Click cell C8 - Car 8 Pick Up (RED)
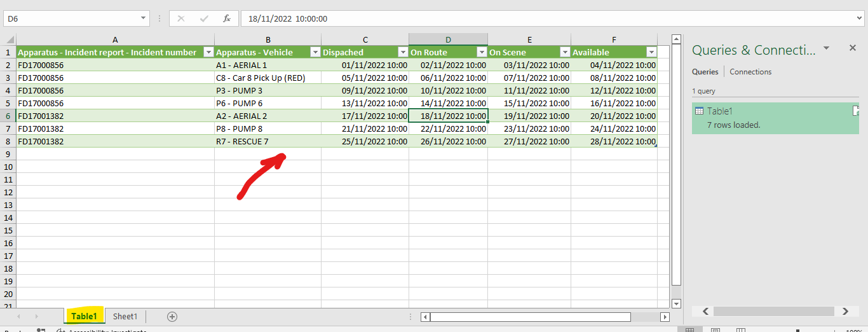The height and width of the screenshot is (332, 868). (268, 78)
